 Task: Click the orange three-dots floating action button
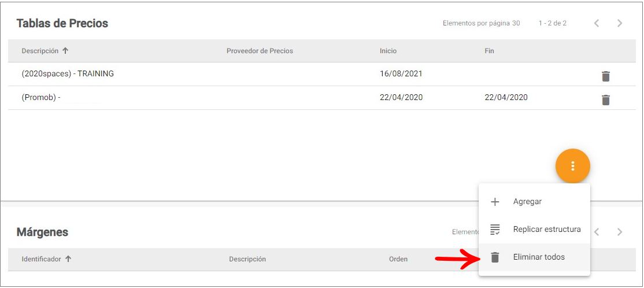[572, 166]
